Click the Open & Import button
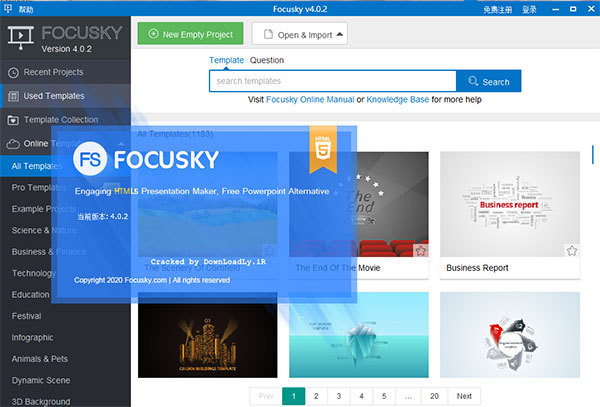The image size is (600, 407). coord(300,34)
